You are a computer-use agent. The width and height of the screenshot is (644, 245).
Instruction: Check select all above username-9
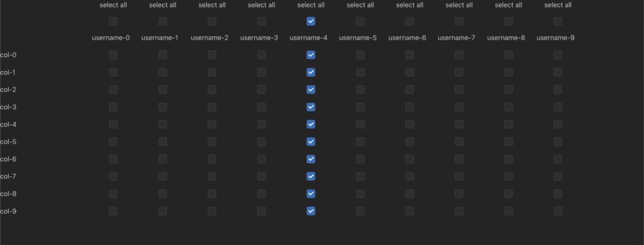[558, 21]
